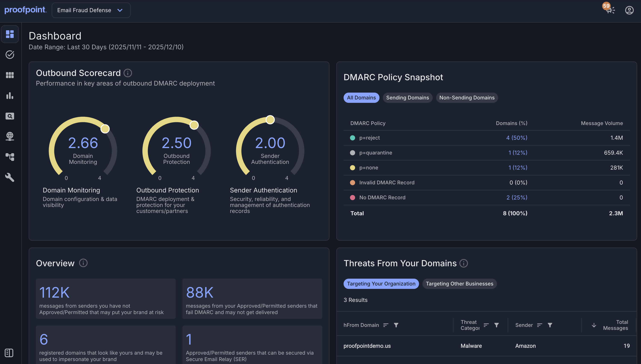Open the hFrom Domain column filter
Screen dimensions: 641x364
point(396,325)
